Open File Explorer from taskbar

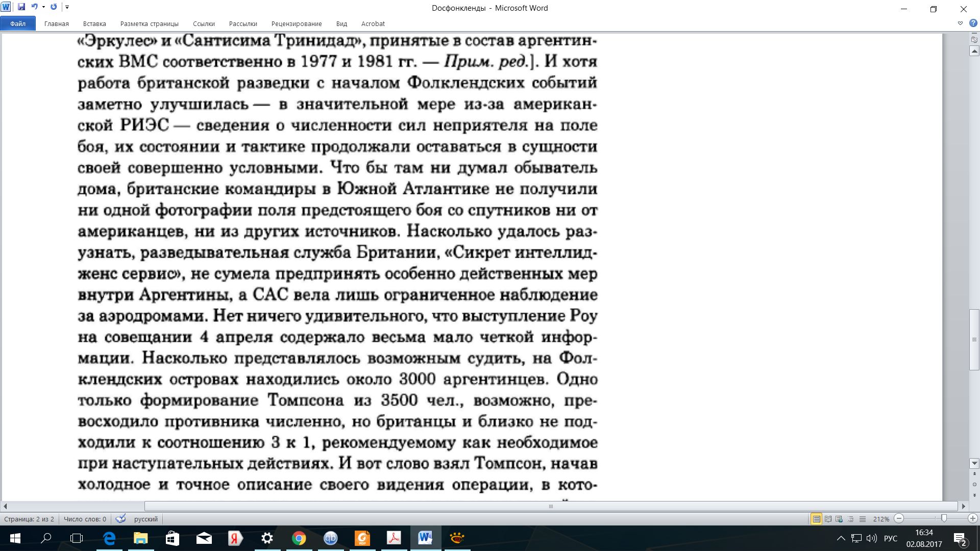click(x=140, y=538)
